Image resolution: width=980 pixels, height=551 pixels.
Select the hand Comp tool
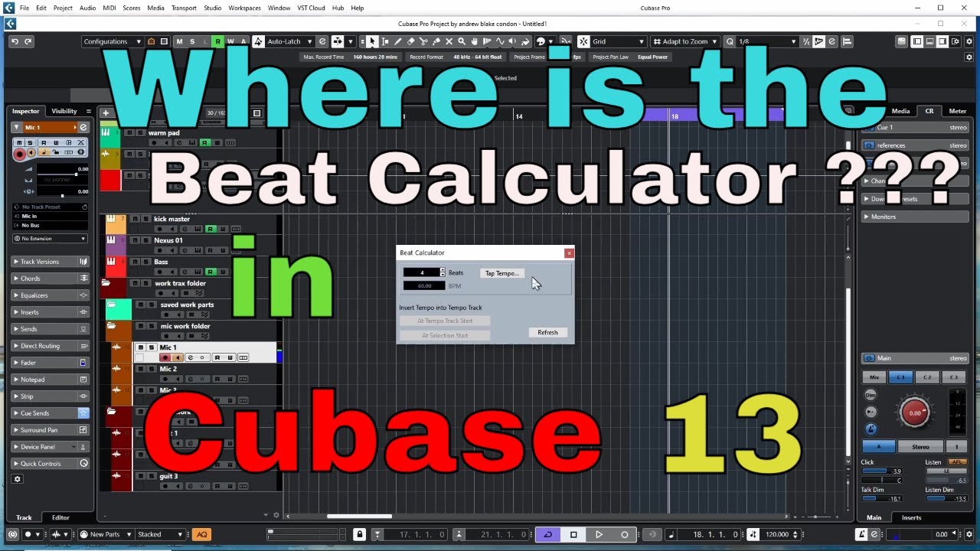(475, 41)
